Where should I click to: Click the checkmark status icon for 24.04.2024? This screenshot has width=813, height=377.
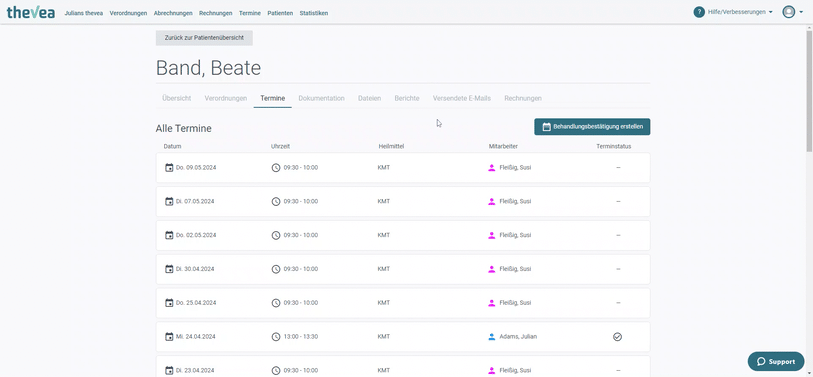pyautogui.click(x=618, y=337)
